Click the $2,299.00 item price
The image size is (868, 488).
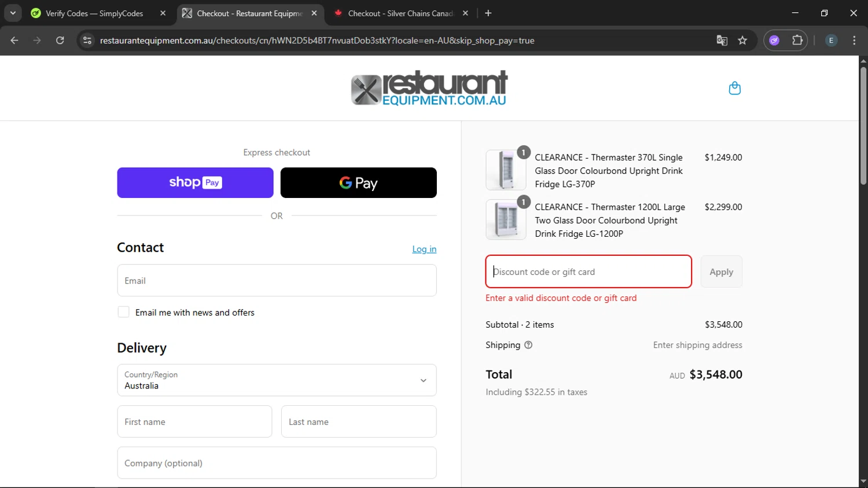[723, 207]
